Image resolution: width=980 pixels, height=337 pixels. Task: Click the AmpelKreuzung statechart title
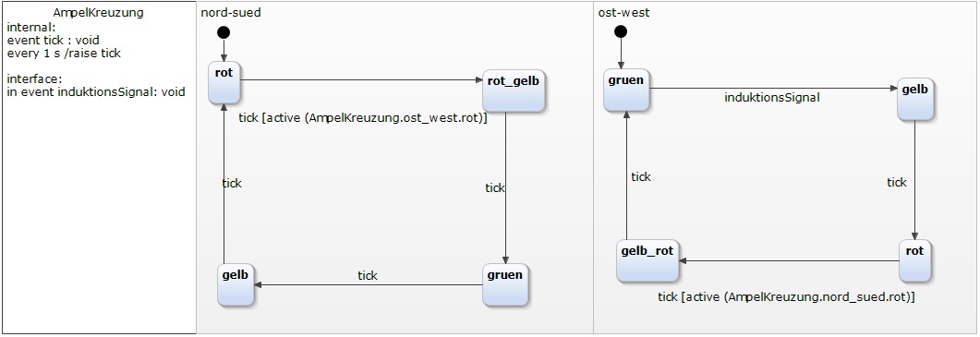98,13
